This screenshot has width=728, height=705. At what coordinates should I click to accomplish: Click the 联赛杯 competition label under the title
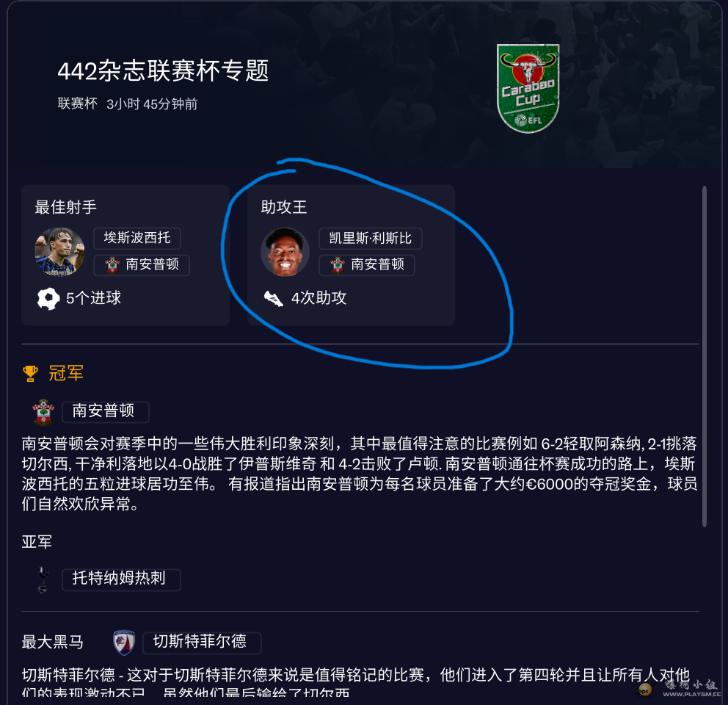(78, 104)
